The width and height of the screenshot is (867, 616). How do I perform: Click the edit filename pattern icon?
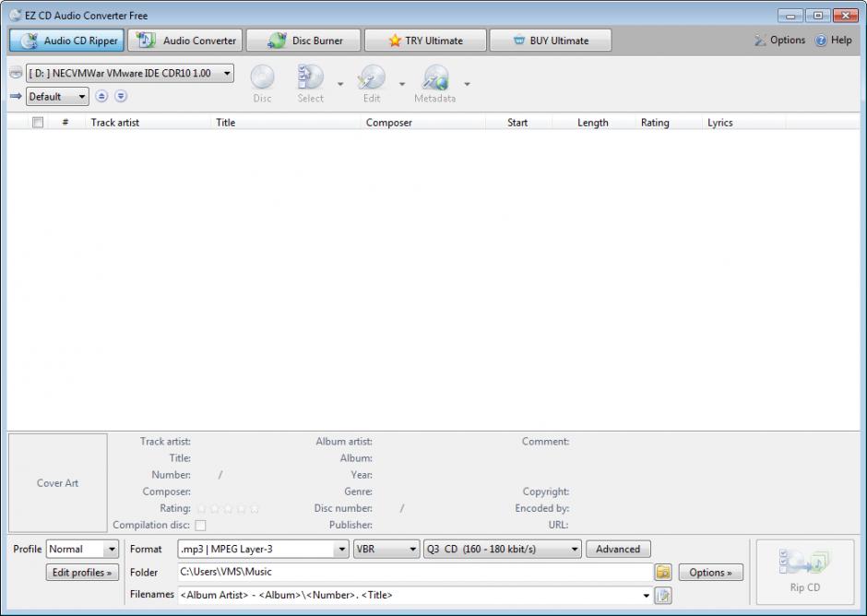click(x=663, y=596)
